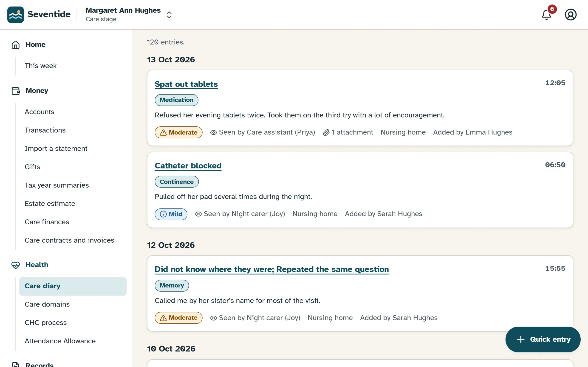Click the Medication category tag
Viewport: 588px width, 367px height.
176,100
